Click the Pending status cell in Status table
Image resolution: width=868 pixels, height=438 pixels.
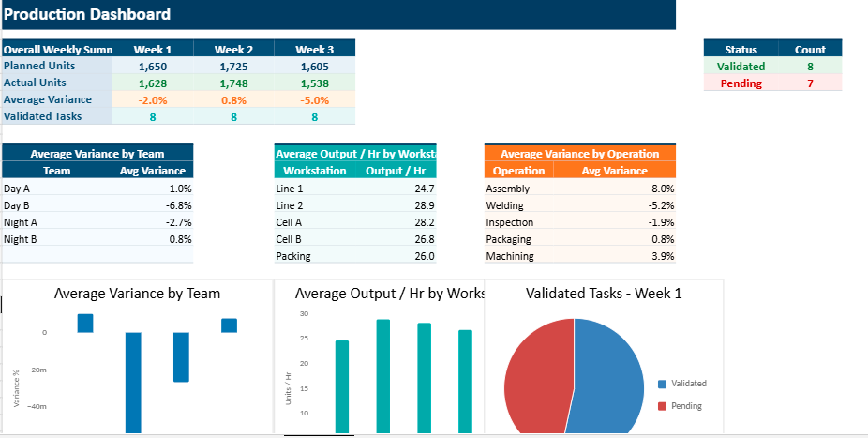(x=741, y=83)
